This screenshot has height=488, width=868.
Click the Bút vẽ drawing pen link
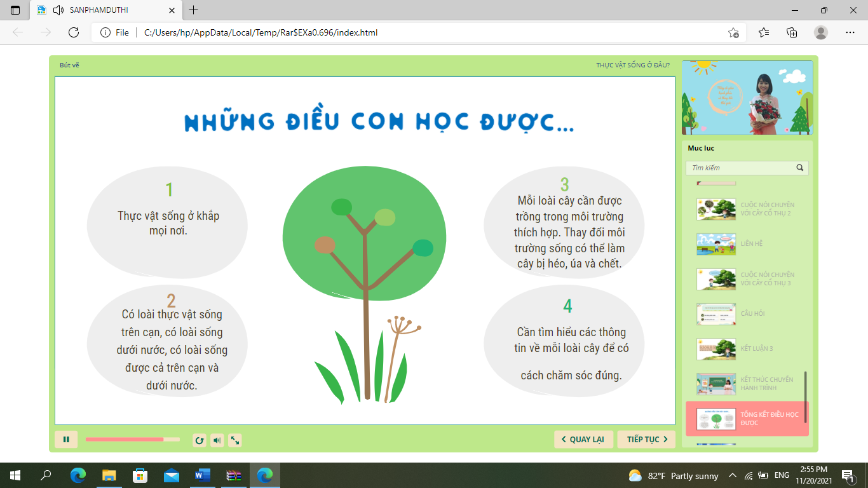(69, 65)
